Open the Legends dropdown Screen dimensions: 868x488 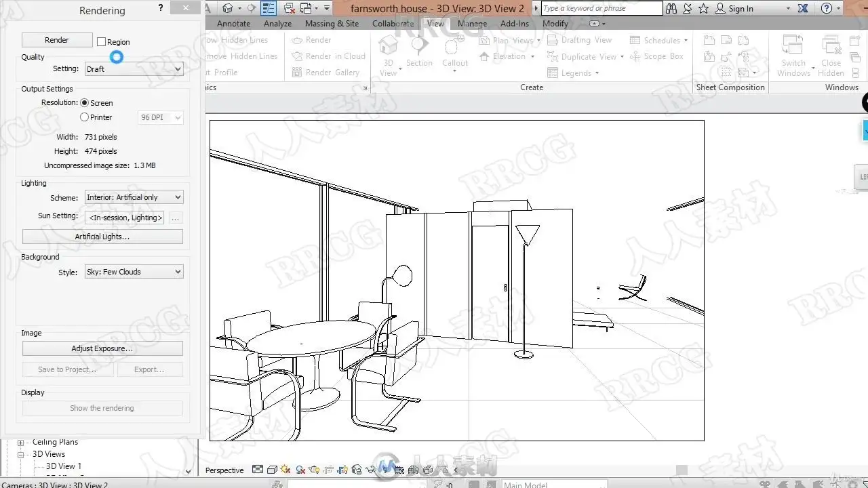click(x=573, y=73)
